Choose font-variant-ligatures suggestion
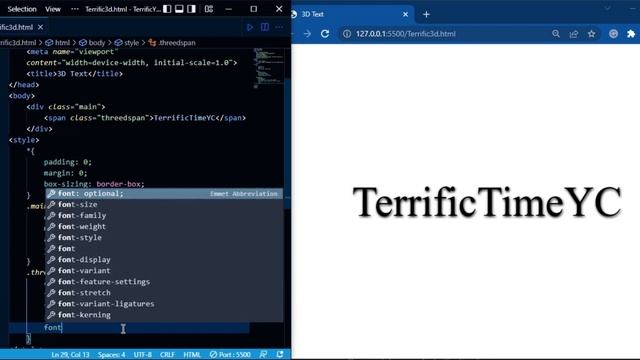The width and height of the screenshot is (640, 360). coord(164,304)
